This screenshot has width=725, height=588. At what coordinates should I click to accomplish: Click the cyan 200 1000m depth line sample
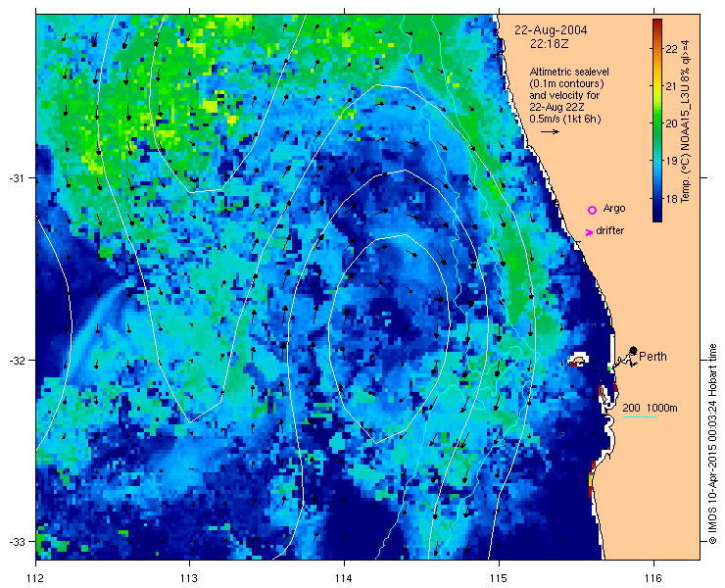[x=640, y=417]
